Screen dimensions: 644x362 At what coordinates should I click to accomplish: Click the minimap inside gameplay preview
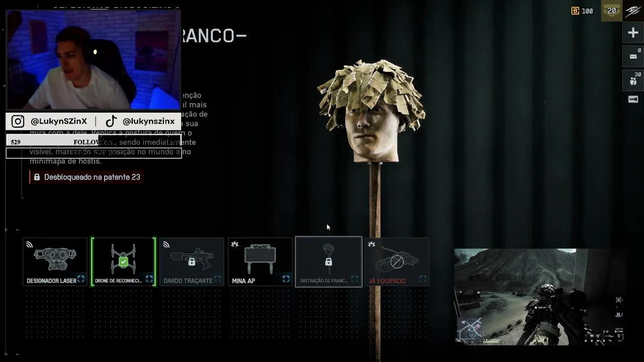point(470,330)
